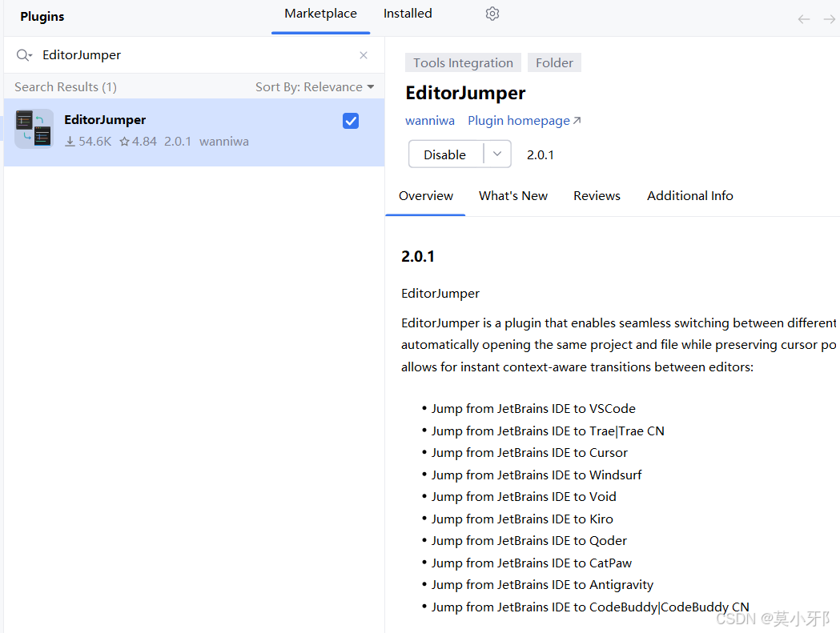This screenshot has height=633, width=840.
Task: Click 'Jump from JetBrains IDE to Windsurf'
Action: pyautogui.click(x=537, y=475)
